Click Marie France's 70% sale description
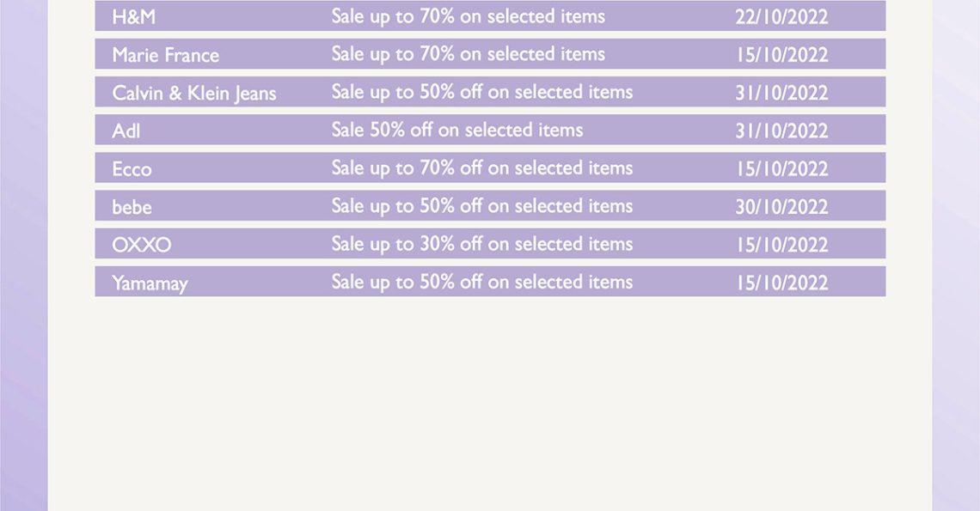Viewport: 980px width, 511px height. click(x=469, y=54)
